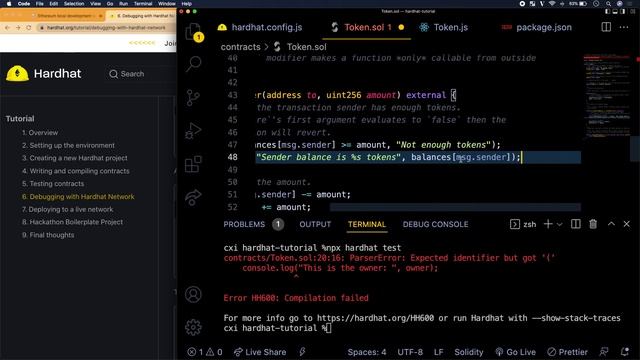Split the editor to the right

[606, 27]
